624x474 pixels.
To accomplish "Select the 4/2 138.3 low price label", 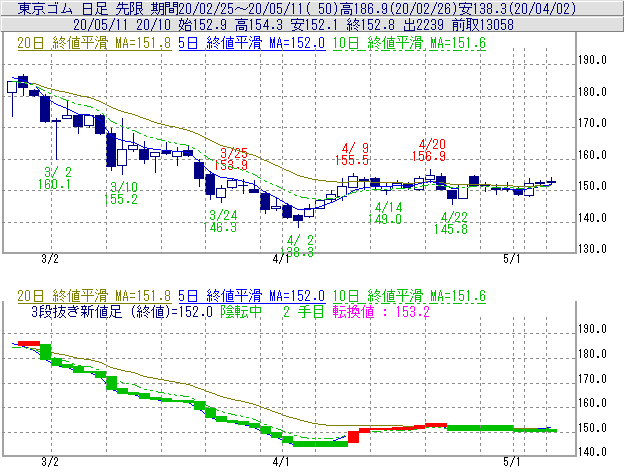I will click(297, 246).
